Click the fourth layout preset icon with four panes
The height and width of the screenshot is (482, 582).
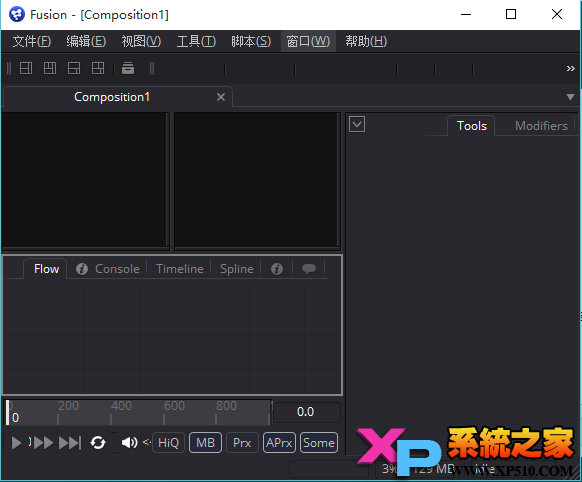[x=98, y=68]
